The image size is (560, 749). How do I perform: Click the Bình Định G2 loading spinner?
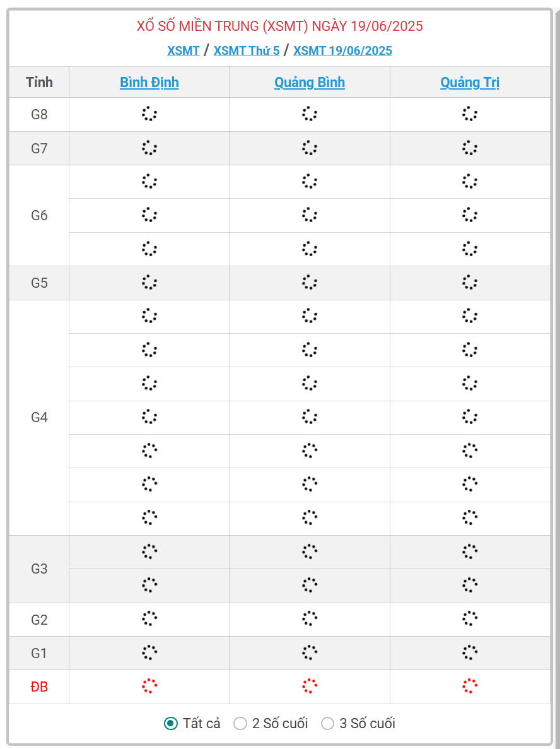(149, 618)
